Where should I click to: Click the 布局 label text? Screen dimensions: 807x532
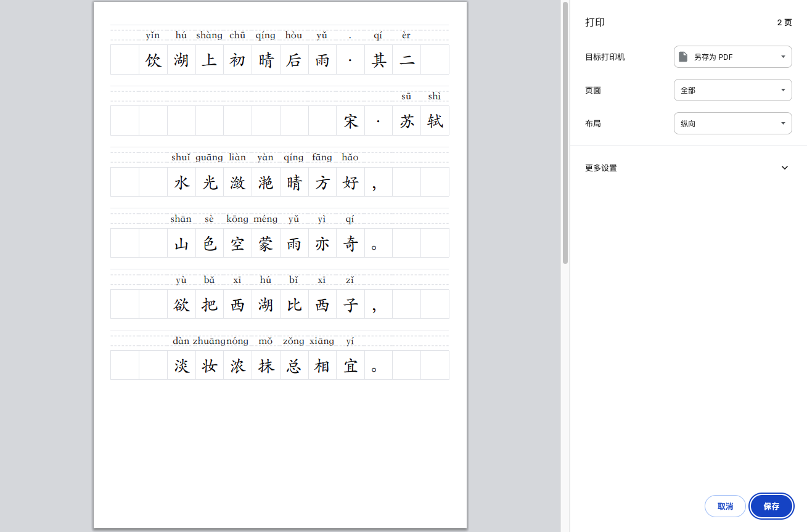[x=593, y=123]
